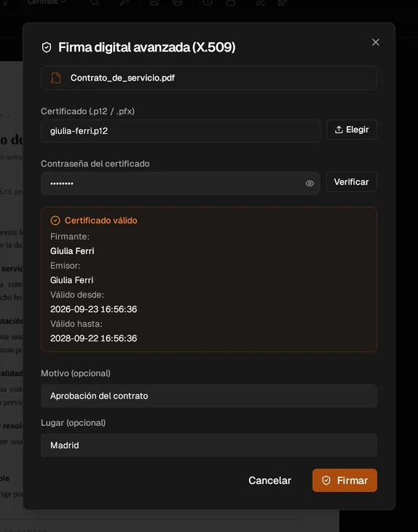Image resolution: width=418 pixels, height=532 pixels.
Task: Click the Motivo (opcional) label
Action: tap(76, 373)
